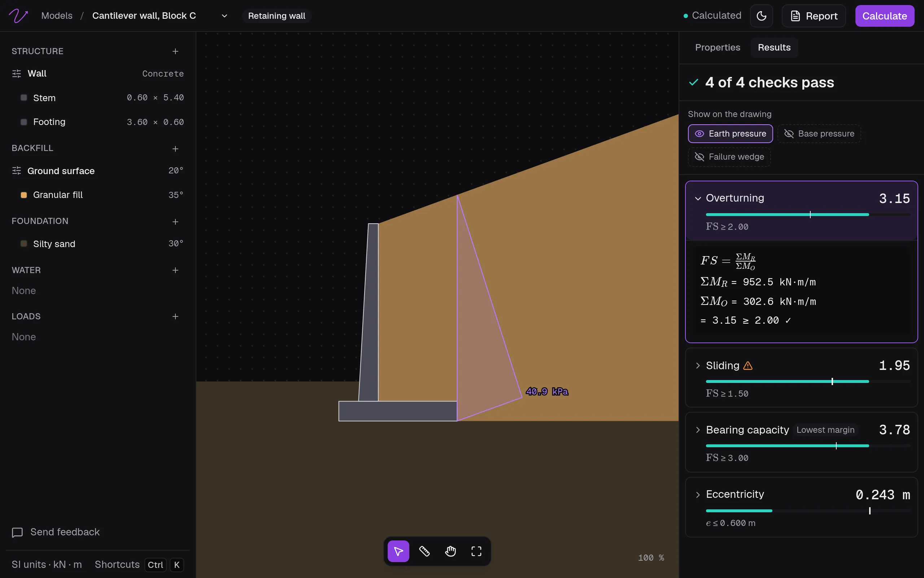Click the green checkmark beside checks pass
Screen dimensions: 924x578
click(x=693, y=82)
